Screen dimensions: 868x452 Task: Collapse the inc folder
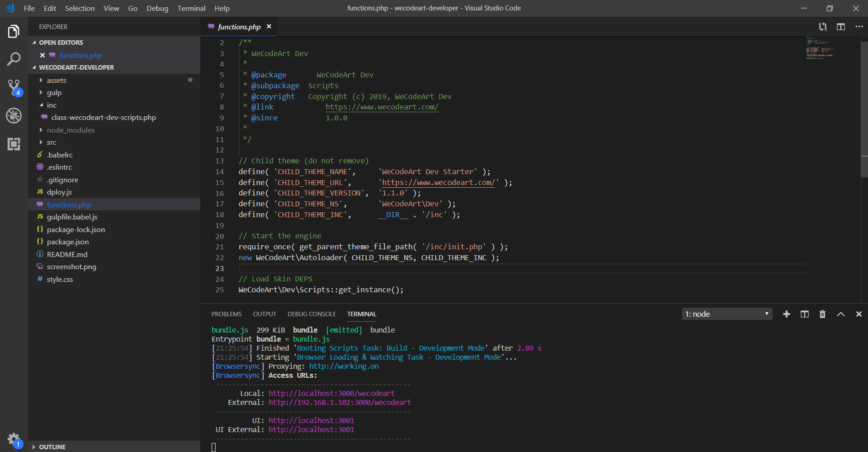tap(41, 105)
